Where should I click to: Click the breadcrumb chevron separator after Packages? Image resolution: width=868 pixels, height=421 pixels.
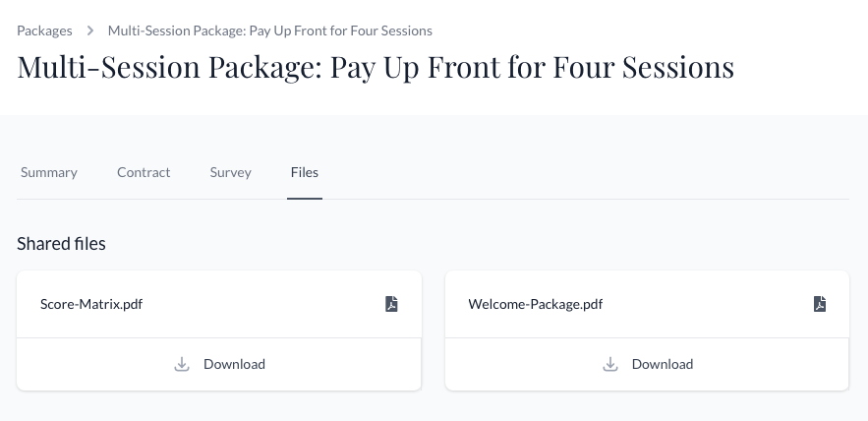tap(90, 30)
